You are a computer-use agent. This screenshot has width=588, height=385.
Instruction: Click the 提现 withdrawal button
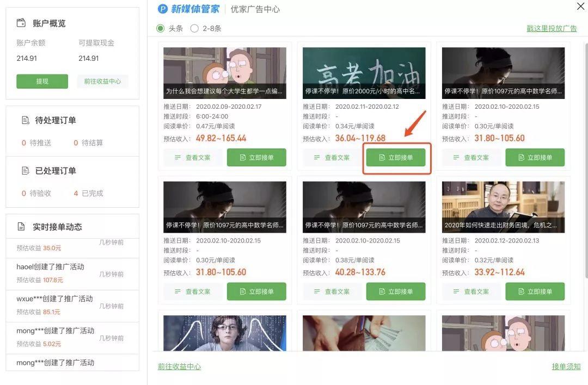[42, 81]
